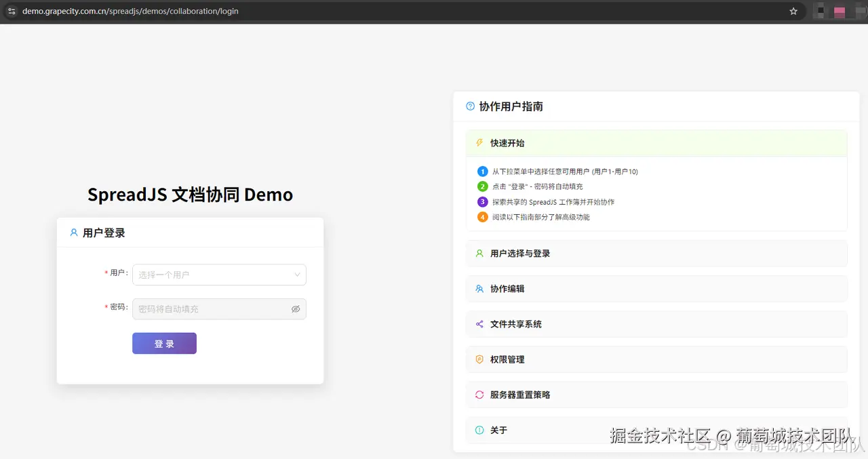
Task: Expand the 协作编辑 guide section
Action: [x=655, y=288]
